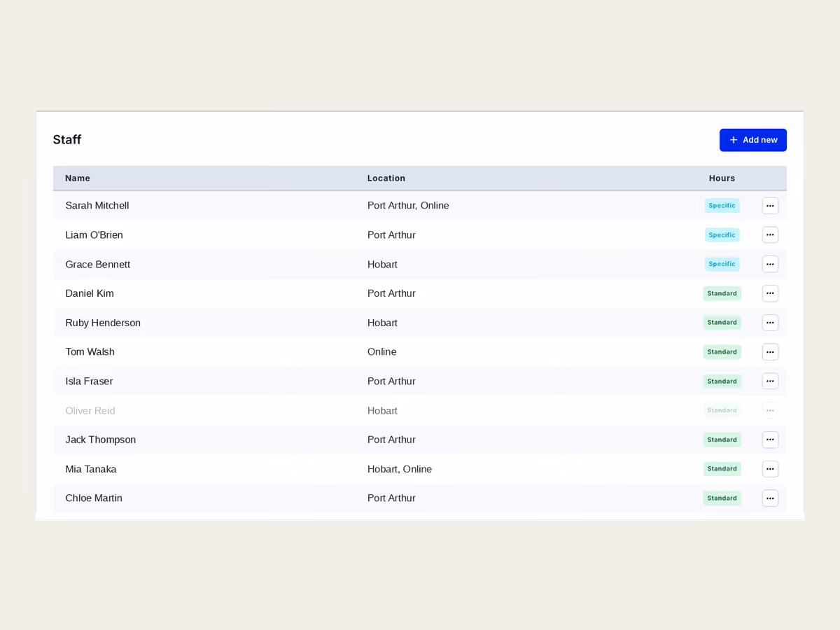Image resolution: width=840 pixels, height=630 pixels.
Task: Open more options for Tom Walsh
Action: pyautogui.click(x=770, y=352)
